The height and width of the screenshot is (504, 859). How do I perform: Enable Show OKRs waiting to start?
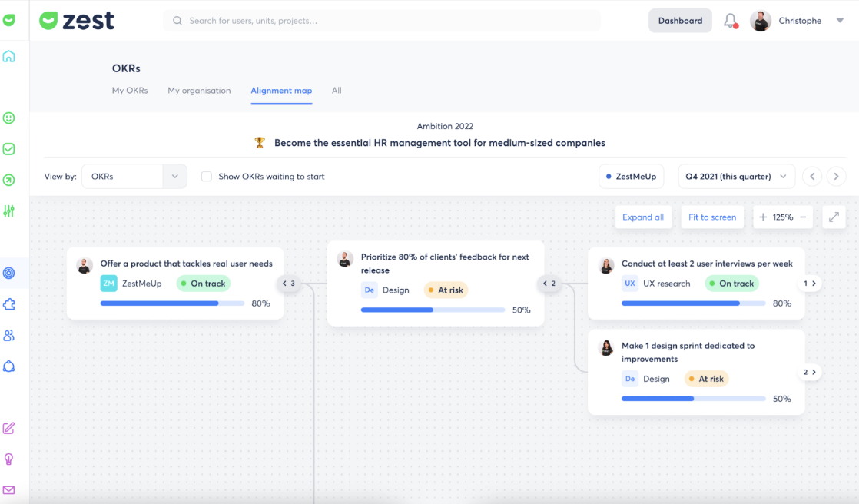tap(206, 177)
